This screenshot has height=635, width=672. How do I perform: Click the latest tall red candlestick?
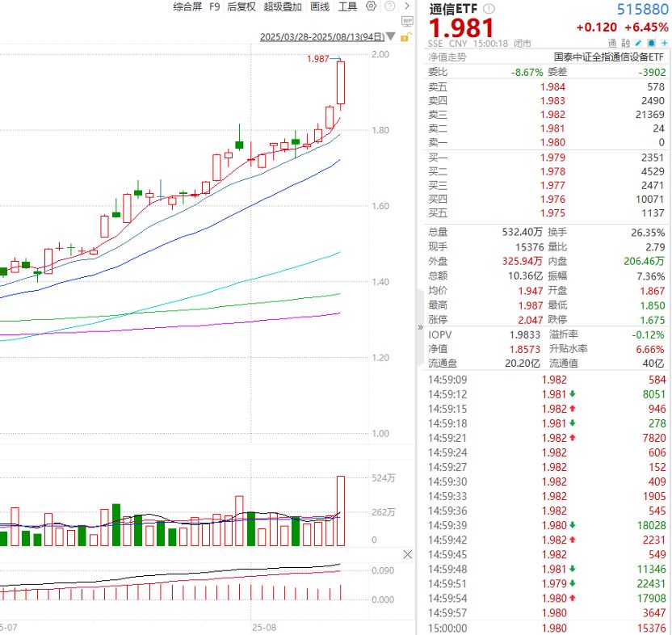(x=341, y=82)
